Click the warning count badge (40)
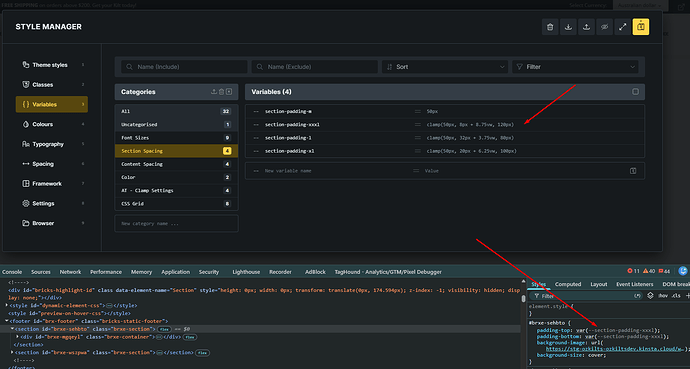 coord(649,271)
